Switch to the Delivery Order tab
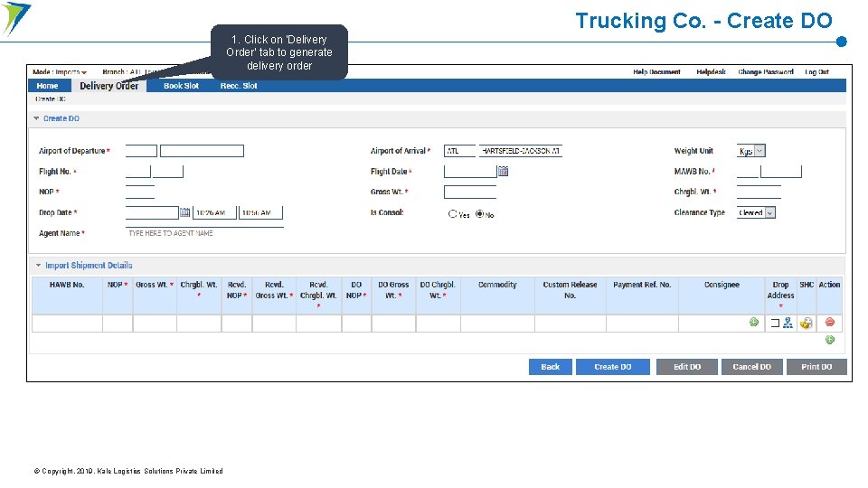The height and width of the screenshot is (488, 868). pos(109,86)
